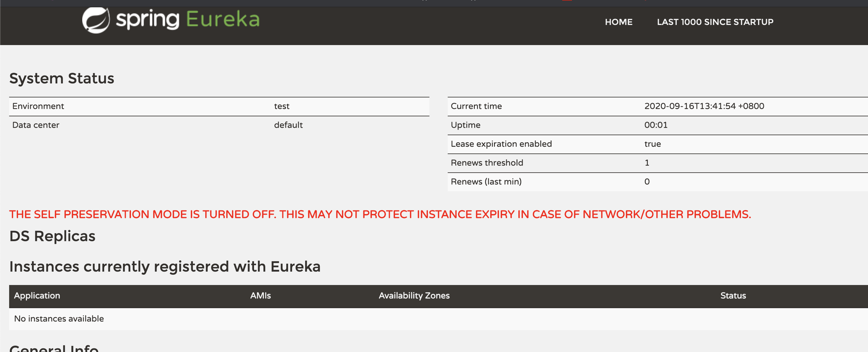Click the Current time label
This screenshot has width=868, height=352.
click(x=476, y=106)
